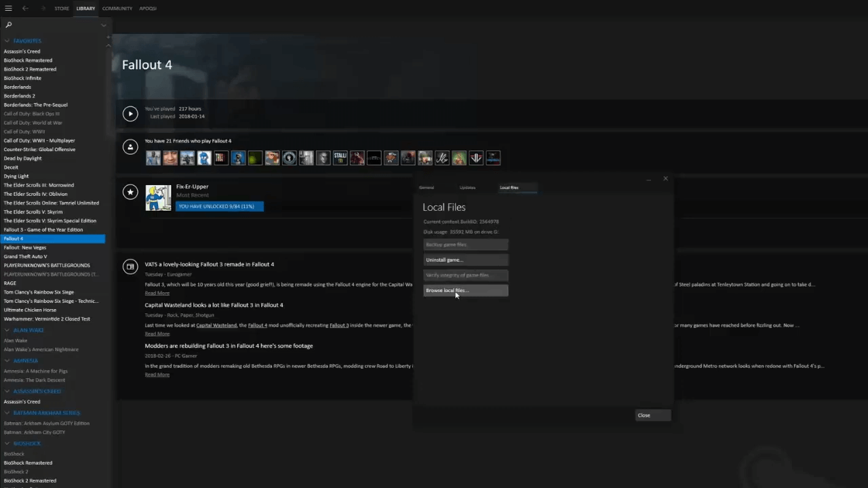
Task: Collapse the BATMAN ARKHAM SERIES category
Action: (7, 413)
